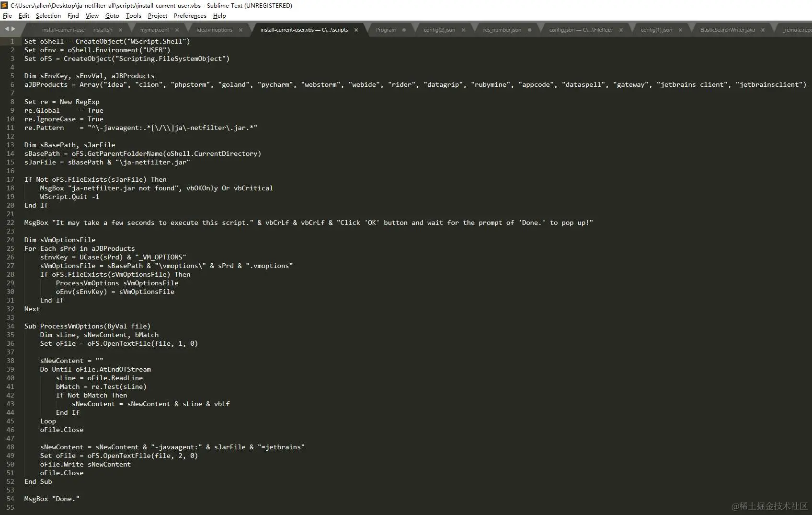Click '"\ja-netfilter.jar"' string on line 15
This screenshot has height=515, width=812.
pyautogui.click(x=152, y=162)
